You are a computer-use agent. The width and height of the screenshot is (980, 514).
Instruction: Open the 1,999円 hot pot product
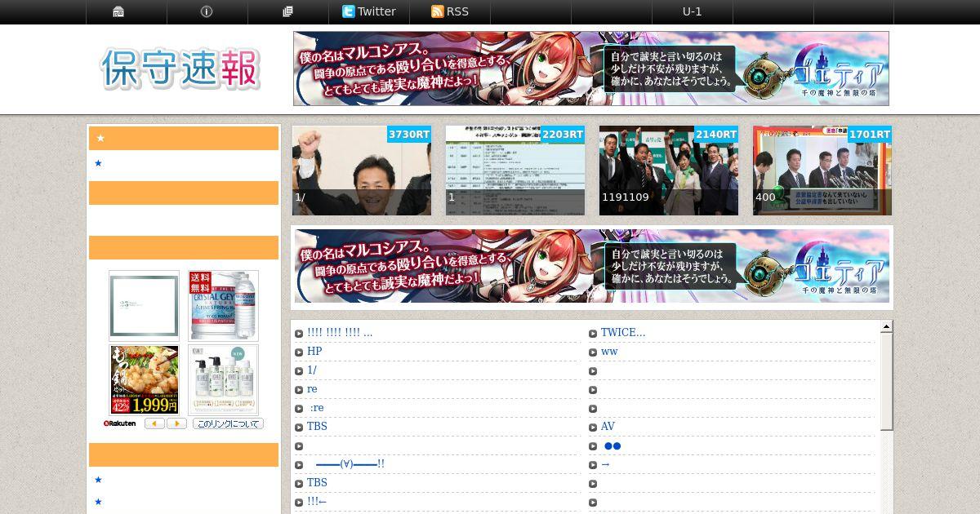[x=144, y=379]
